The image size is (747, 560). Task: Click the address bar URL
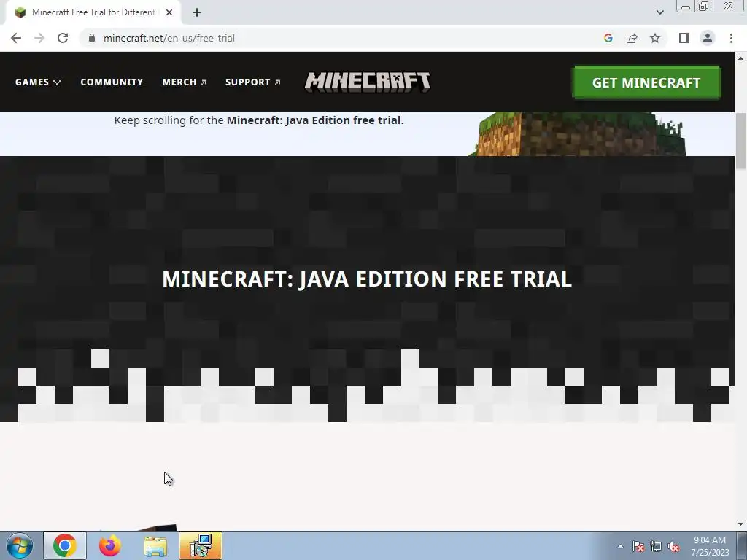pos(169,38)
